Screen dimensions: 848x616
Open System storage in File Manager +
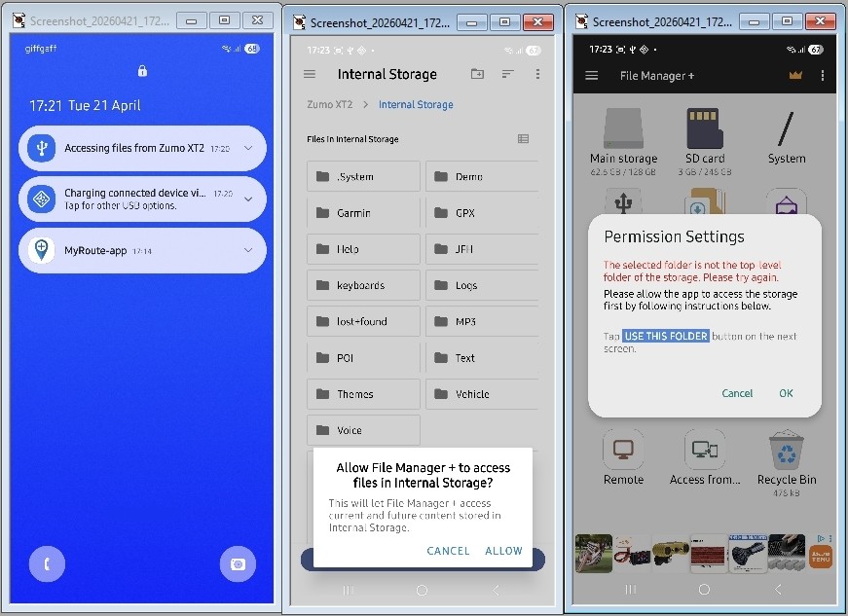pyautogui.click(x=787, y=138)
